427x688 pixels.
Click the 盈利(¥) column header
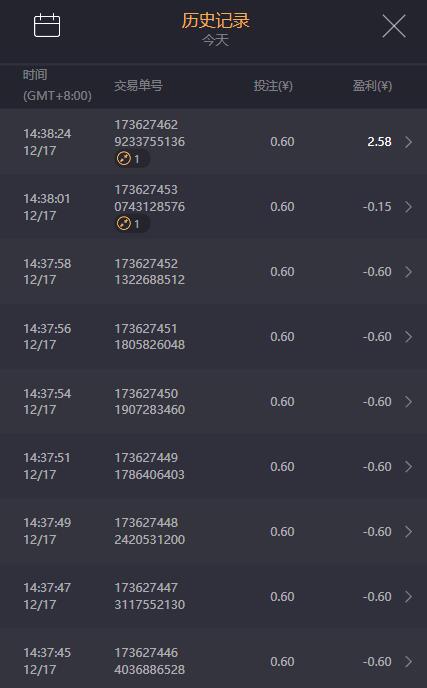click(372, 86)
